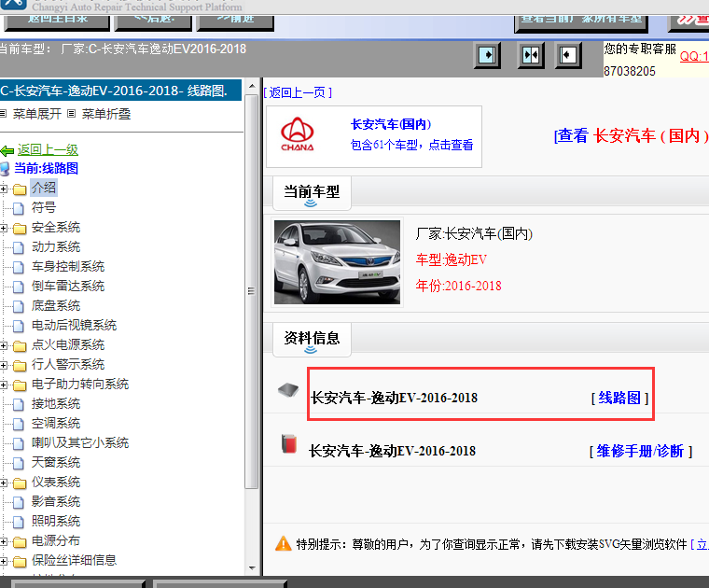The image size is (709, 588).
Task: Click the Changan CHANA logo
Action: tap(297, 133)
